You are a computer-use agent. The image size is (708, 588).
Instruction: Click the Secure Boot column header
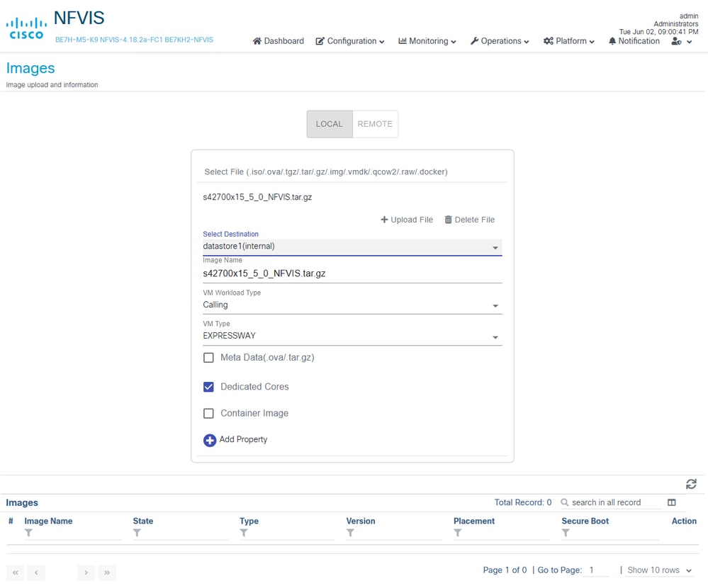tap(585, 521)
